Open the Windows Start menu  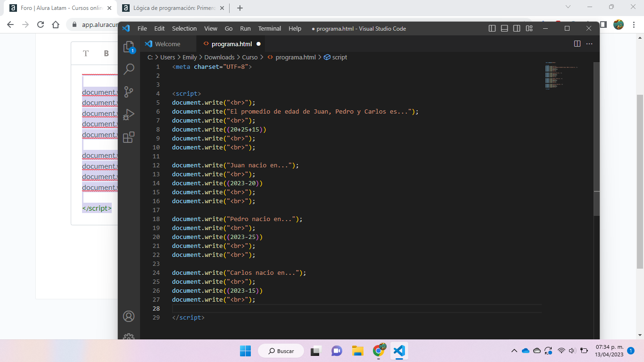[x=245, y=351]
